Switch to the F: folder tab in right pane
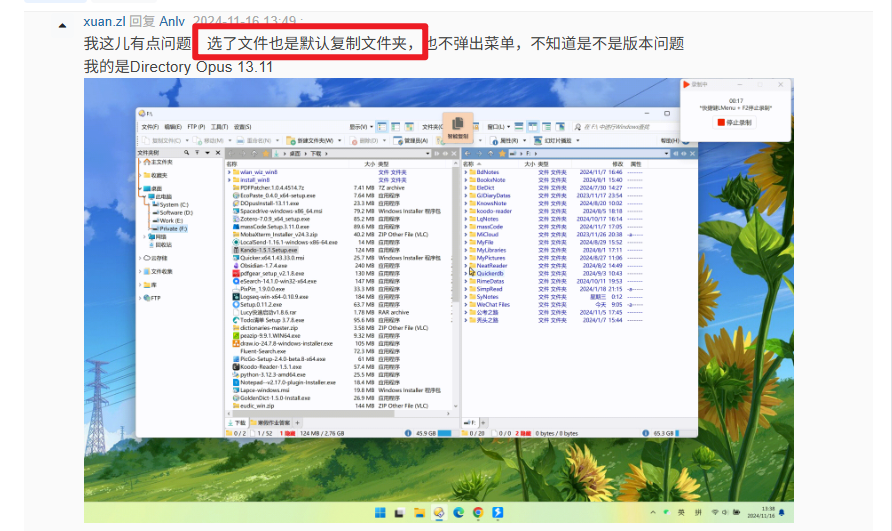This screenshot has height=531, width=892. coord(470,423)
